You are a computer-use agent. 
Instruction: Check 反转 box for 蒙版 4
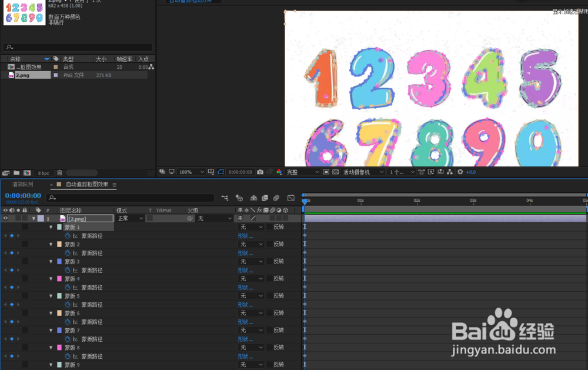(x=270, y=279)
